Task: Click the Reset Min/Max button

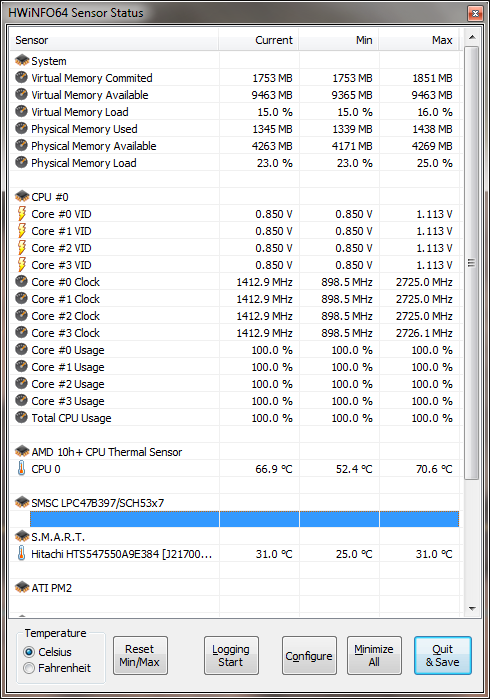Action: 140,655
